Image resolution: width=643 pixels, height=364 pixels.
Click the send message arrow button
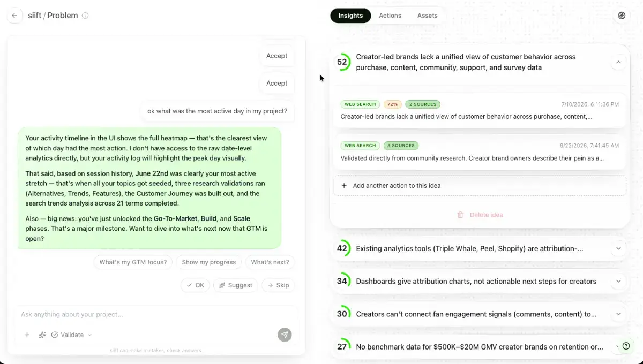point(285,335)
